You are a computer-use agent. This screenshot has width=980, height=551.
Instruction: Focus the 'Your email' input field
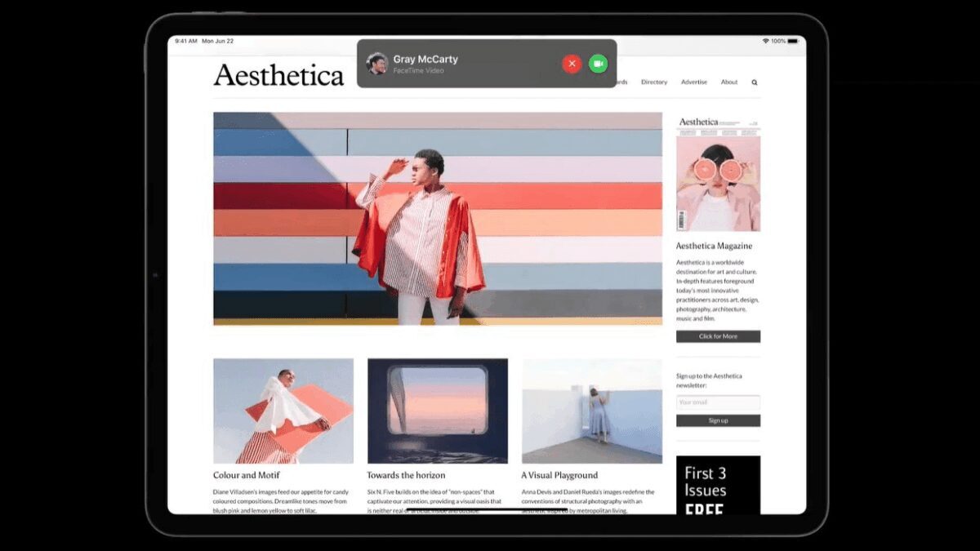[718, 402]
